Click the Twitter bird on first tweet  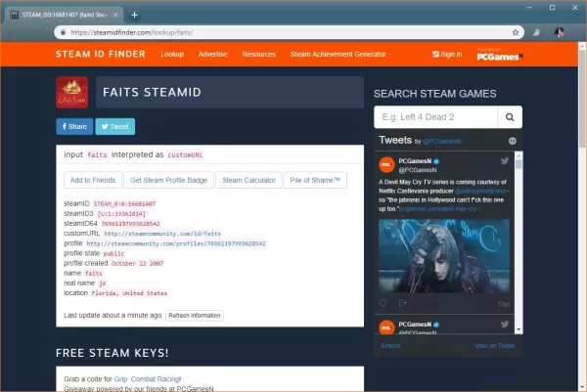click(505, 161)
